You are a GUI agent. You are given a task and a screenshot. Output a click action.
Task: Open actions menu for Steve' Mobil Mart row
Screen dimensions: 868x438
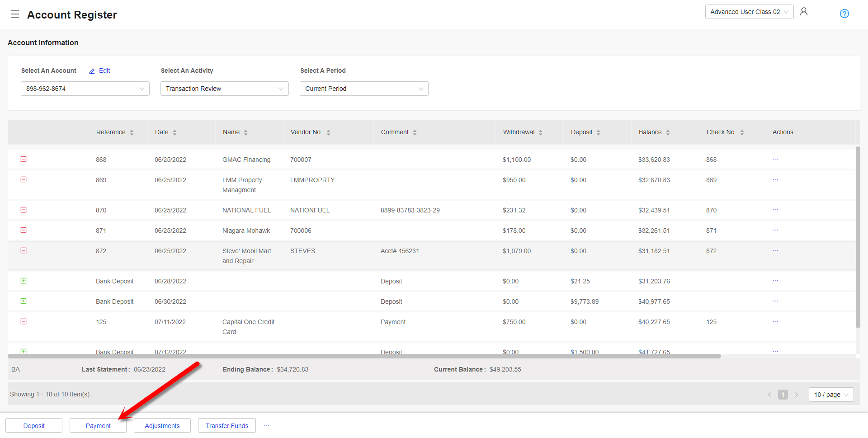775,250
